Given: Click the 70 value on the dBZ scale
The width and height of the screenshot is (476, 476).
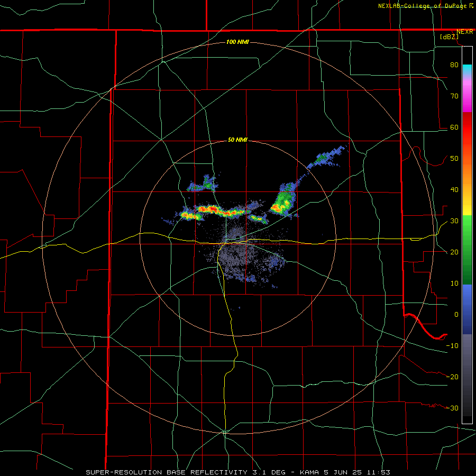Looking at the screenshot, I should (x=454, y=96).
